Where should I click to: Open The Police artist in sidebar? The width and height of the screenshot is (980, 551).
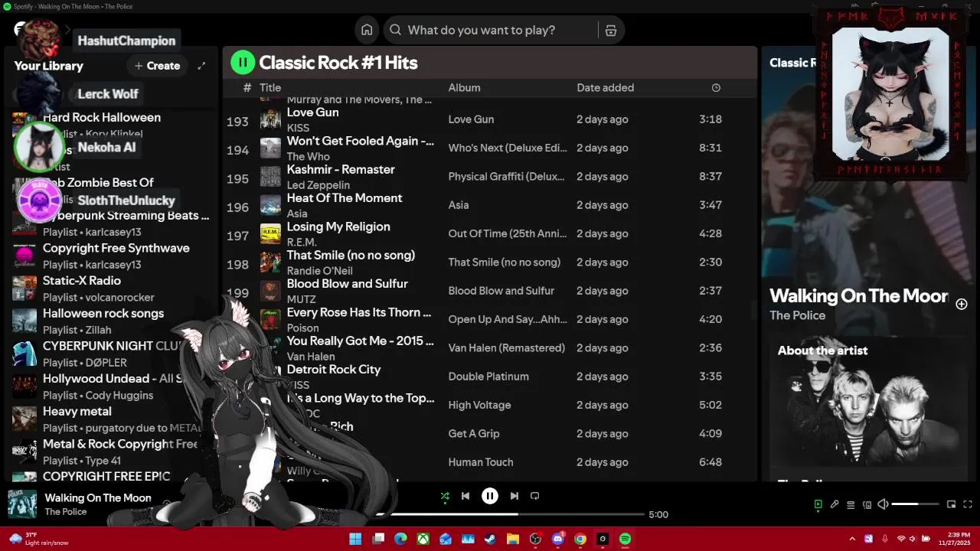pos(797,315)
